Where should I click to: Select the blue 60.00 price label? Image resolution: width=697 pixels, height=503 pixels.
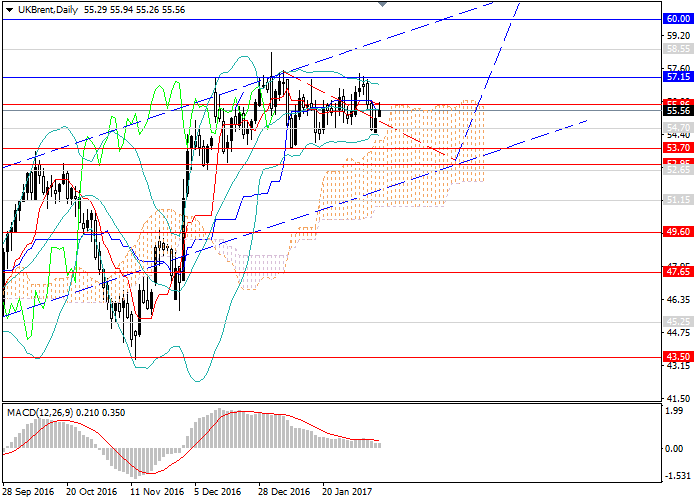[x=678, y=19]
